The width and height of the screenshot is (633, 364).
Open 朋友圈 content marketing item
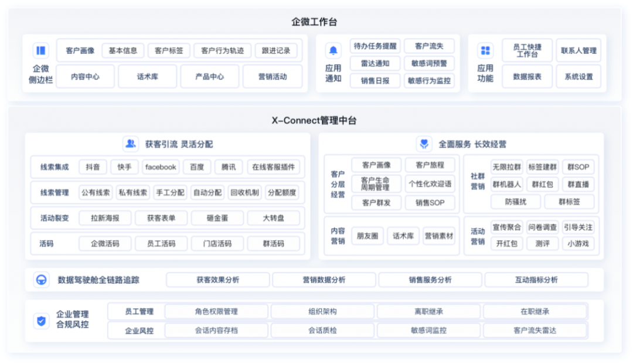click(367, 236)
